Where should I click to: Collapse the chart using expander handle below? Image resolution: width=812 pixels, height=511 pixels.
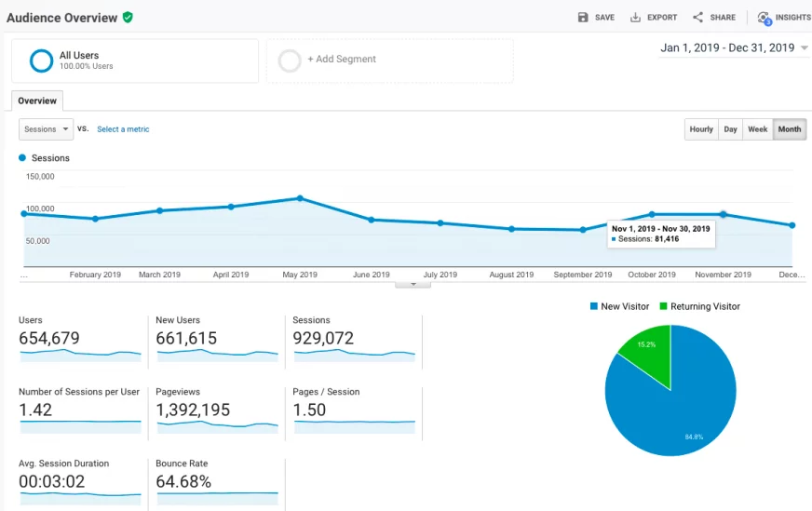coord(413,284)
